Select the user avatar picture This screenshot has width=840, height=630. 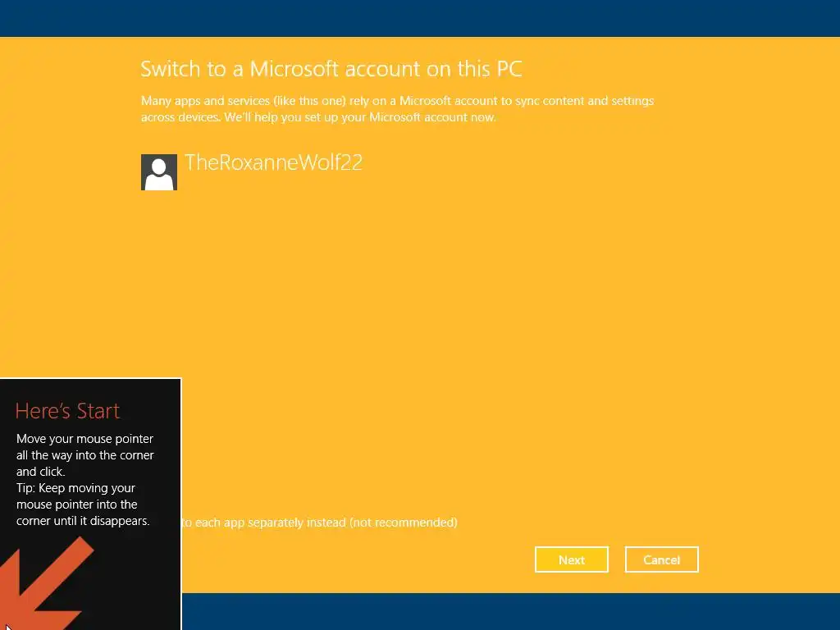[x=159, y=172]
